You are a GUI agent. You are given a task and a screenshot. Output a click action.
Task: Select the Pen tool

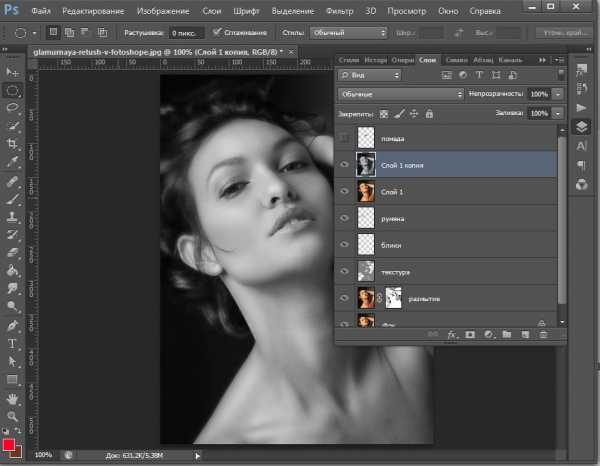[x=12, y=325]
